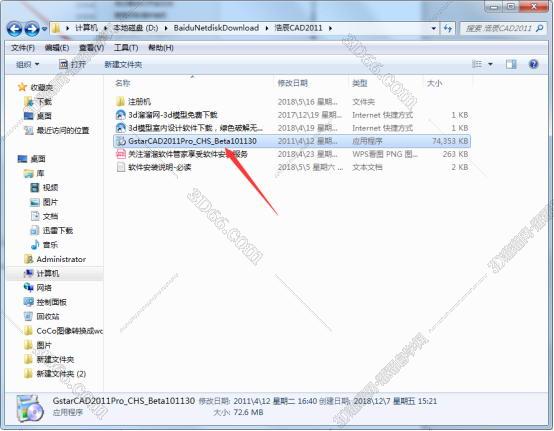The image size is (554, 431).
Task: Open the 迅雷下载 library icon
Action: 35,231
